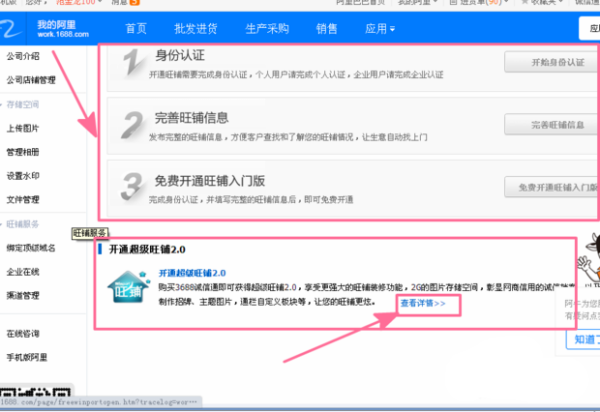Open 管理相册 in the sidebar
This screenshot has width=600, height=412.
coord(23,152)
